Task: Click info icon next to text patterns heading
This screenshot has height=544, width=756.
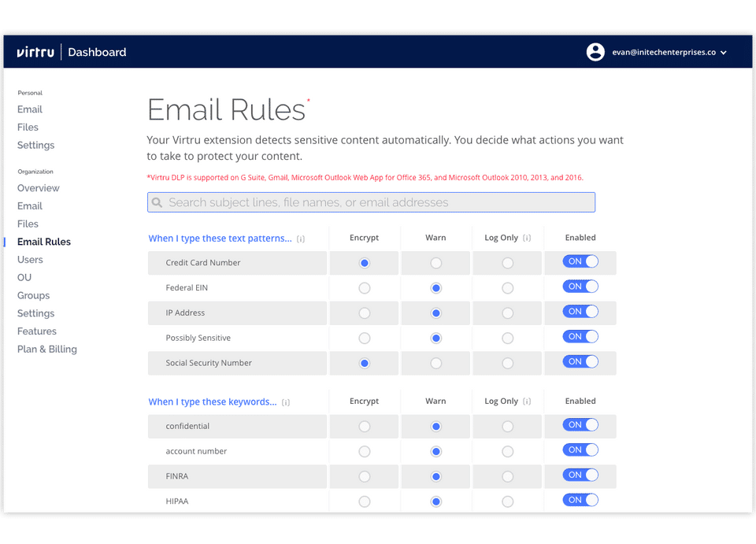Action: [x=301, y=239]
